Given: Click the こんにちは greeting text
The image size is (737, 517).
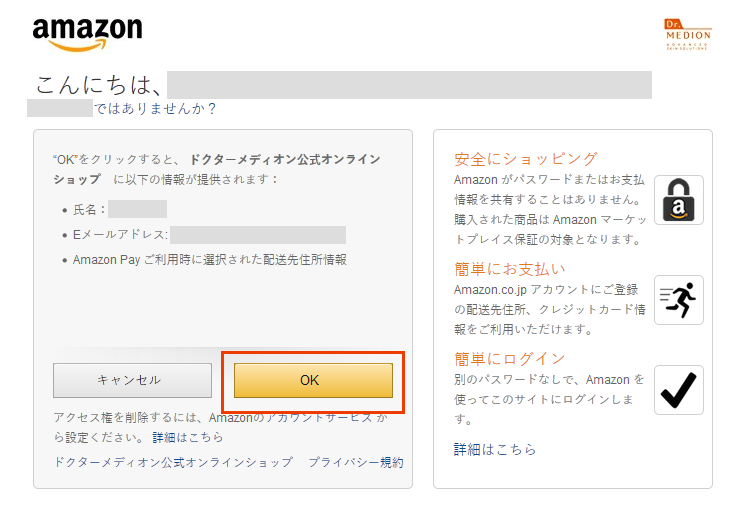Looking at the screenshot, I should coord(98,84).
